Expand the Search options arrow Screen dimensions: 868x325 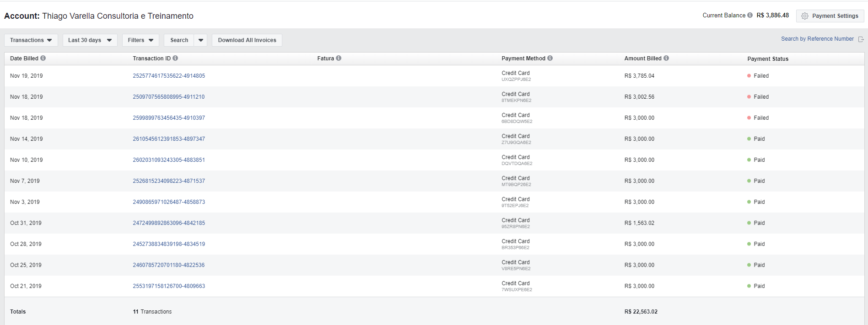click(201, 40)
